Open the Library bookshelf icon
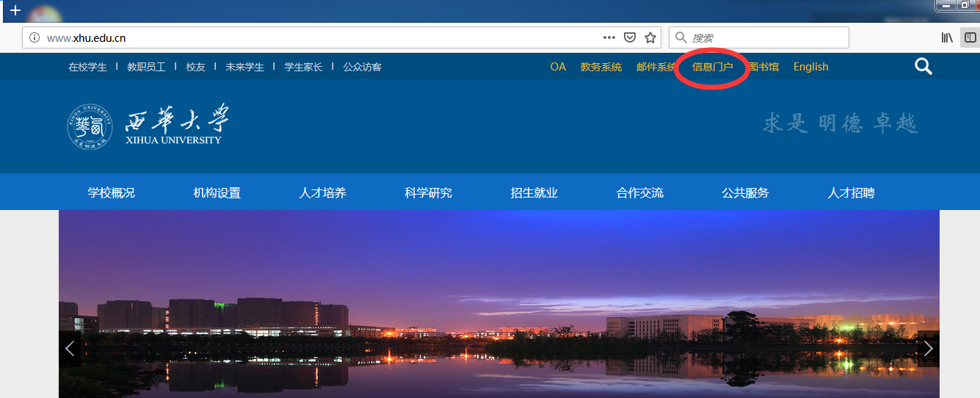The image size is (980, 398). point(947,37)
